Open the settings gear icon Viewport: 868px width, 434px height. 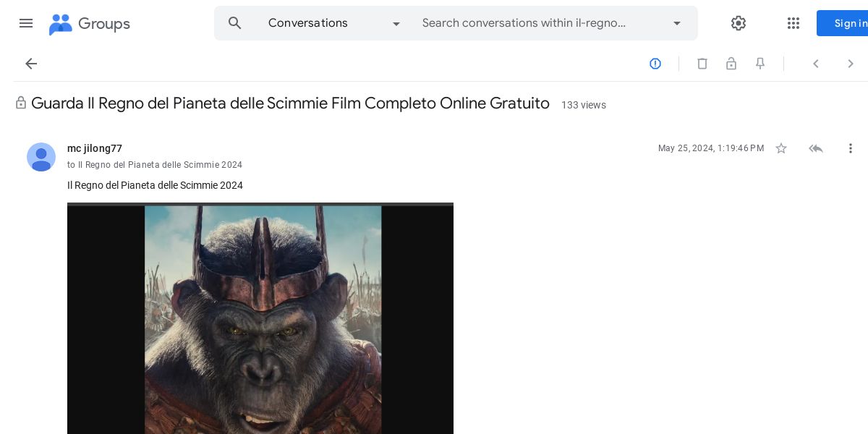(739, 23)
